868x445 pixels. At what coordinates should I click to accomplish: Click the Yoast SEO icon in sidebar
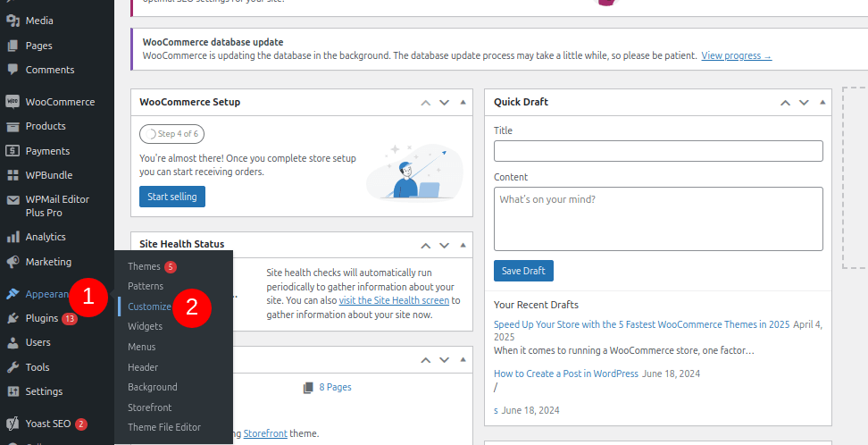click(x=13, y=424)
